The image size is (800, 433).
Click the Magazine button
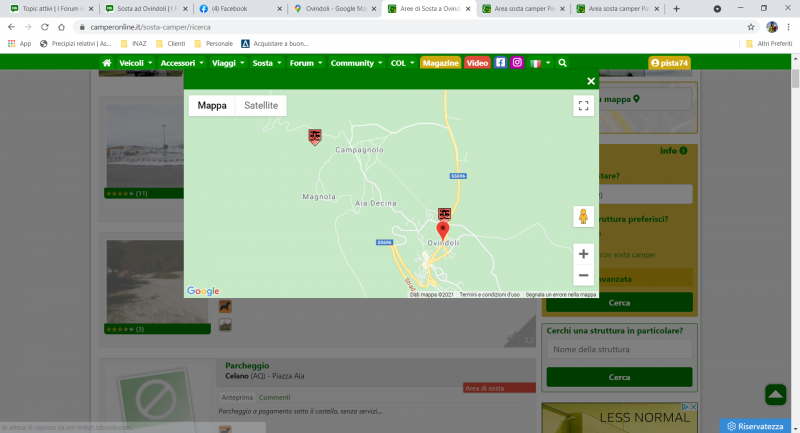440,62
